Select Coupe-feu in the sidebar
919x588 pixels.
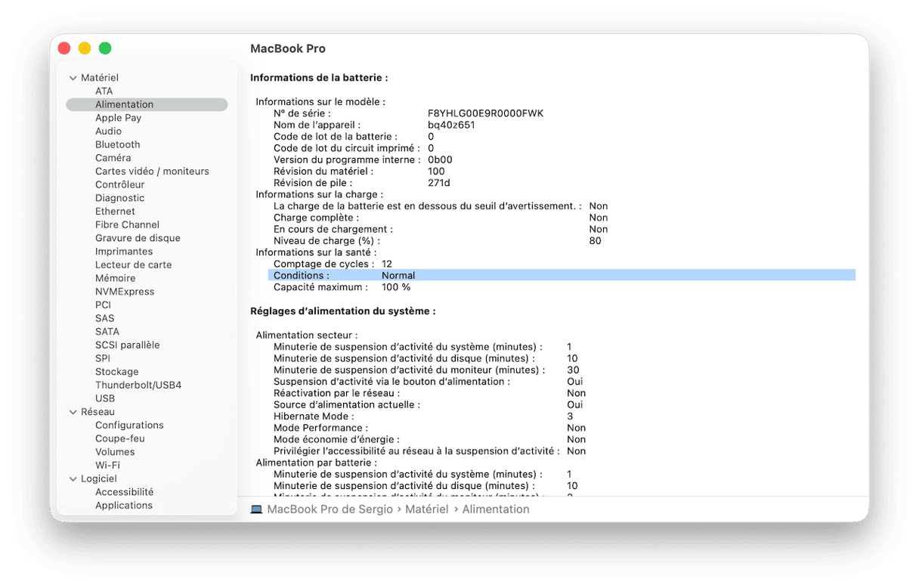[119, 438]
